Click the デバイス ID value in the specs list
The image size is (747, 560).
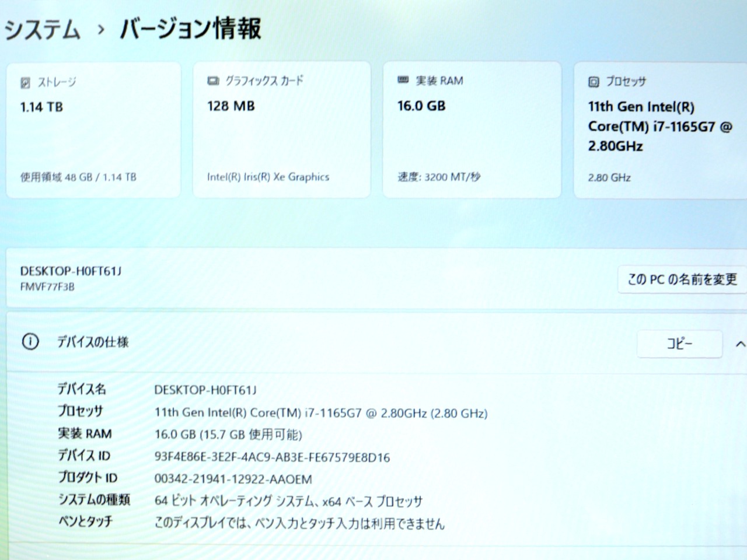point(272,457)
